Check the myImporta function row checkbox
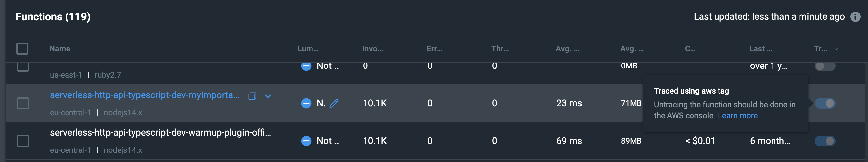The image size is (868, 162). tap(23, 103)
